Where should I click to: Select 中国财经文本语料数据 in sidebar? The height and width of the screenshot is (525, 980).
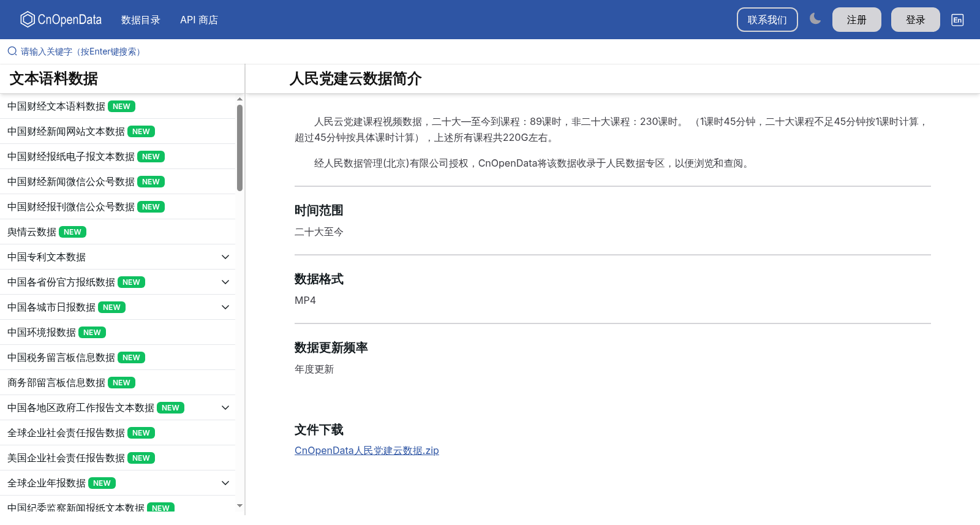(118, 106)
